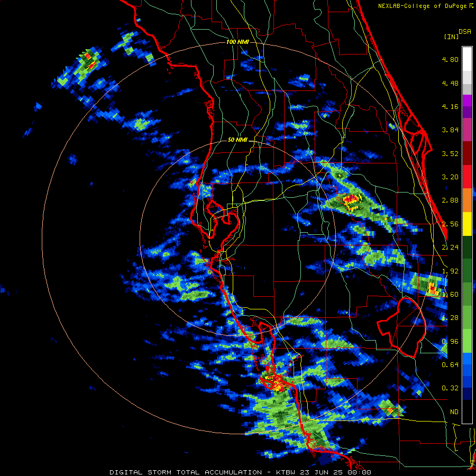Click the 50 NMI range ring label
This screenshot has width=476, height=476.
[x=237, y=140]
